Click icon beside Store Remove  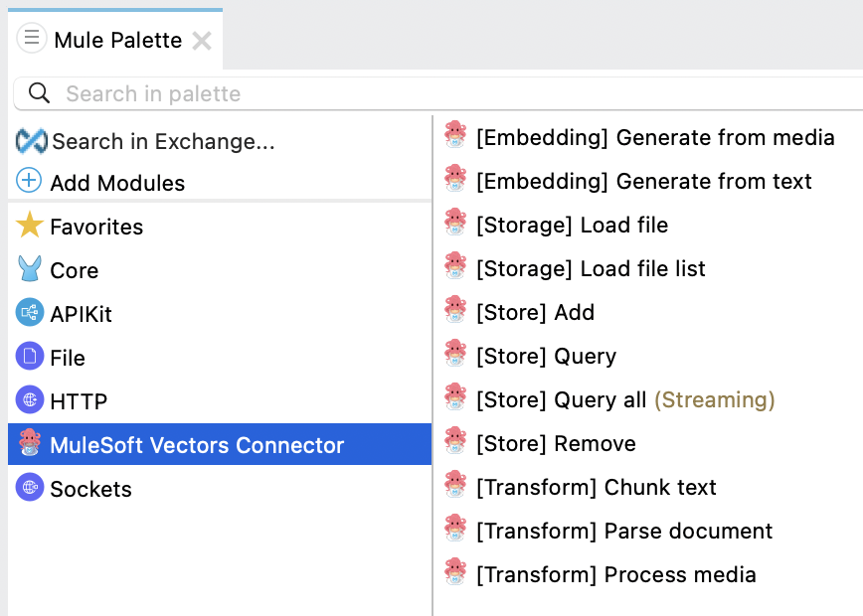pyautogui.click(x=455, y=440)
